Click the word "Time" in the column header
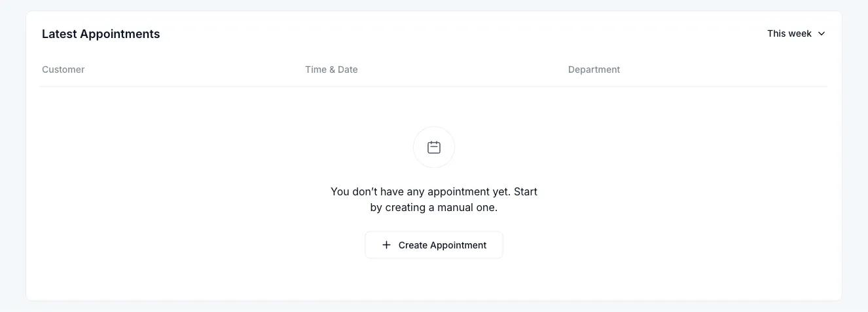The height and width of the screenshot is (312, 868). coord(316,69)
